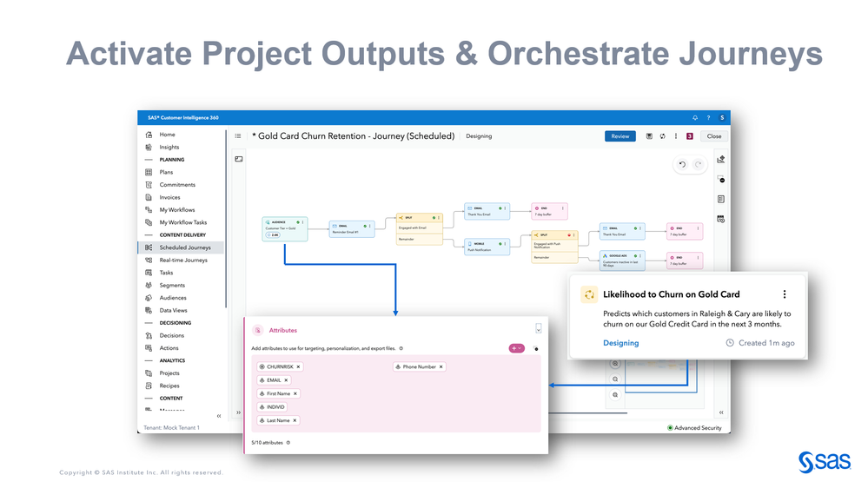
Task: Click the 2.4K audience count badge
Action: pyautogui.click(x=273, y=235)
